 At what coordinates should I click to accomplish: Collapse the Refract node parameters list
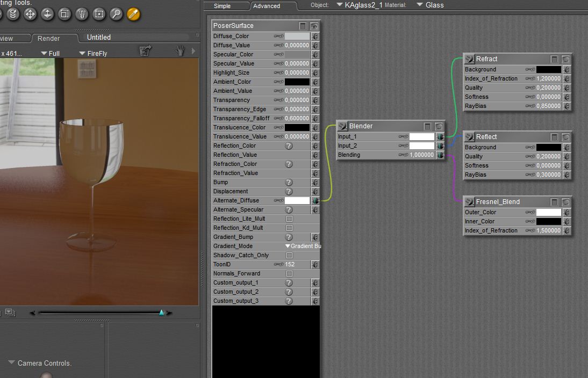554,59
